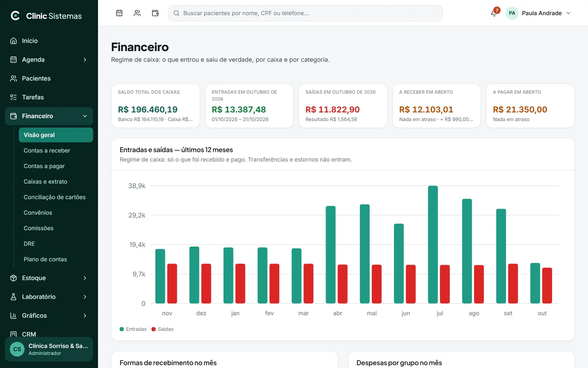
Task: Click the PA user avatar
Action: (x=512, y=13)
